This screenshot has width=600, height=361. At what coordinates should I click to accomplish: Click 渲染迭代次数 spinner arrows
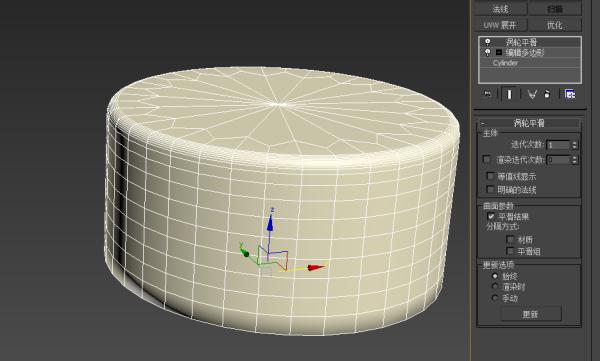(574, 160)
